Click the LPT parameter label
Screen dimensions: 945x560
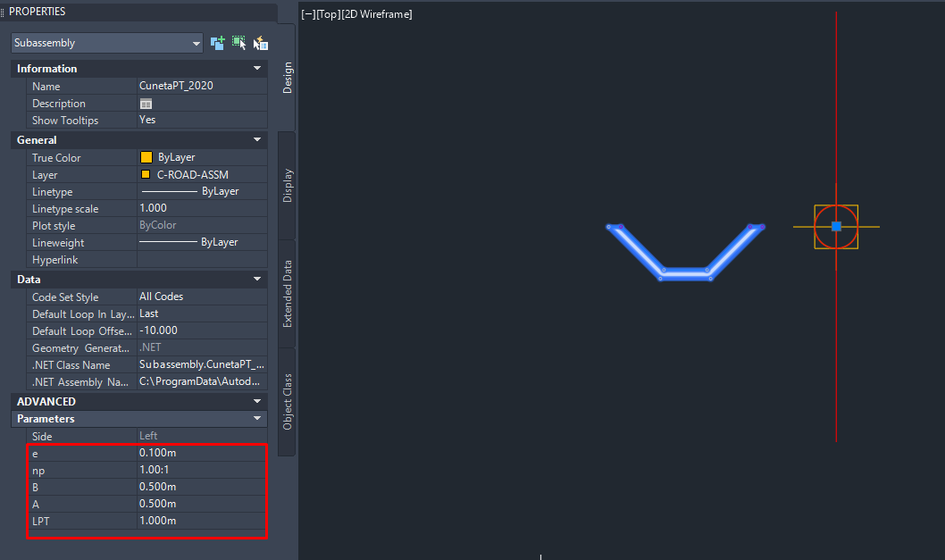click(41, 521)
